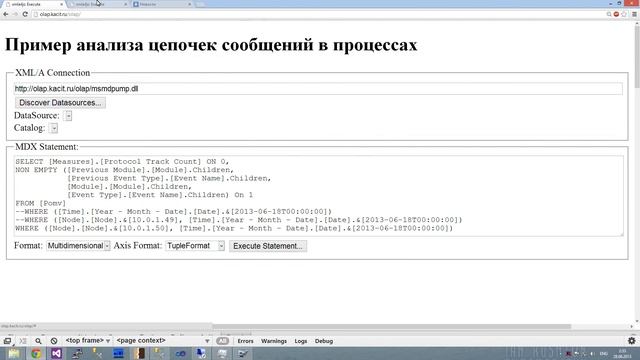Image resolution: width=640 pixels, height=360 pixels.
Task: Filter console by Debug
Action: pos(324,341)
